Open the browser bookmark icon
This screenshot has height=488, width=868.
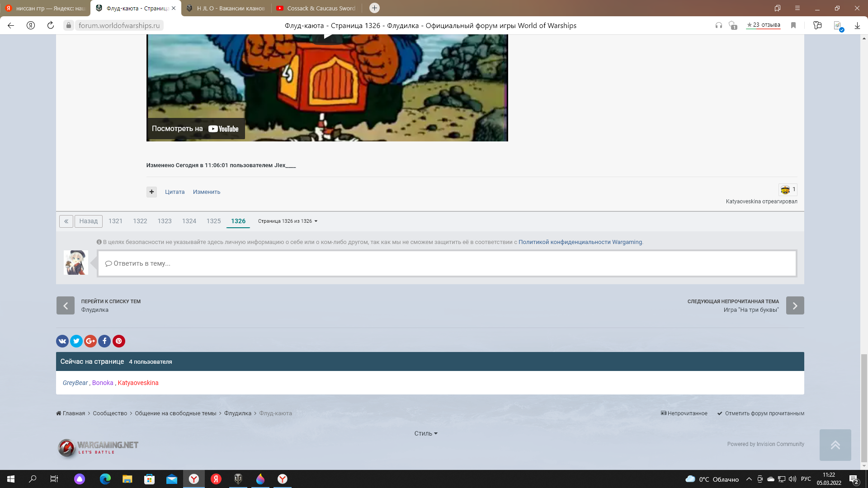click(x=793, y=25)
